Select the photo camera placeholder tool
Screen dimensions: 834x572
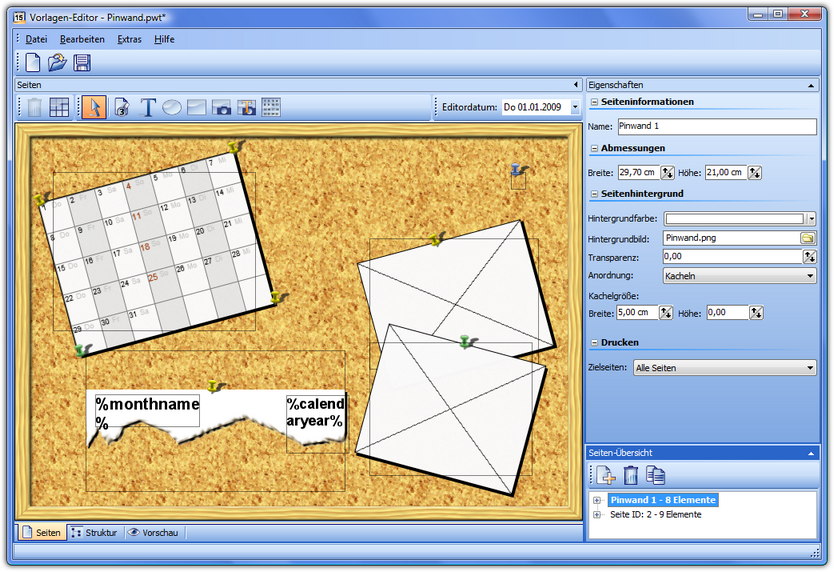tap(221, 107)
